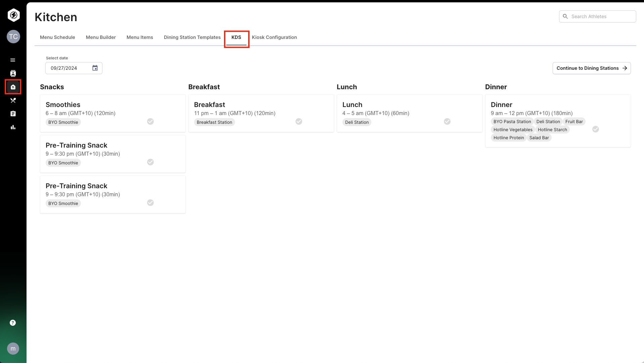Click the 'm' user avatar at bottom
Image resolution: width=644 pixels, height=363 pixels.
[13, 349]
